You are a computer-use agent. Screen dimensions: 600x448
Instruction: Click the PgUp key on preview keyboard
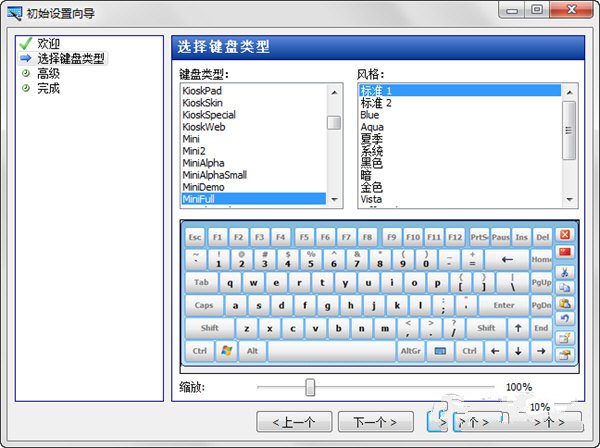pos(541,283)
